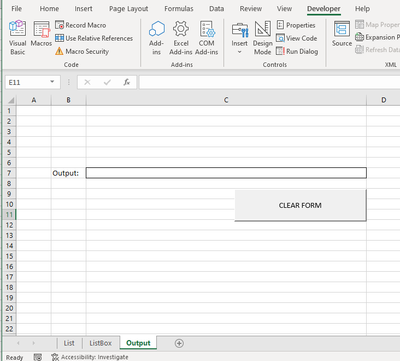Select column A header

pyautogui.click(x=34, y=100)
